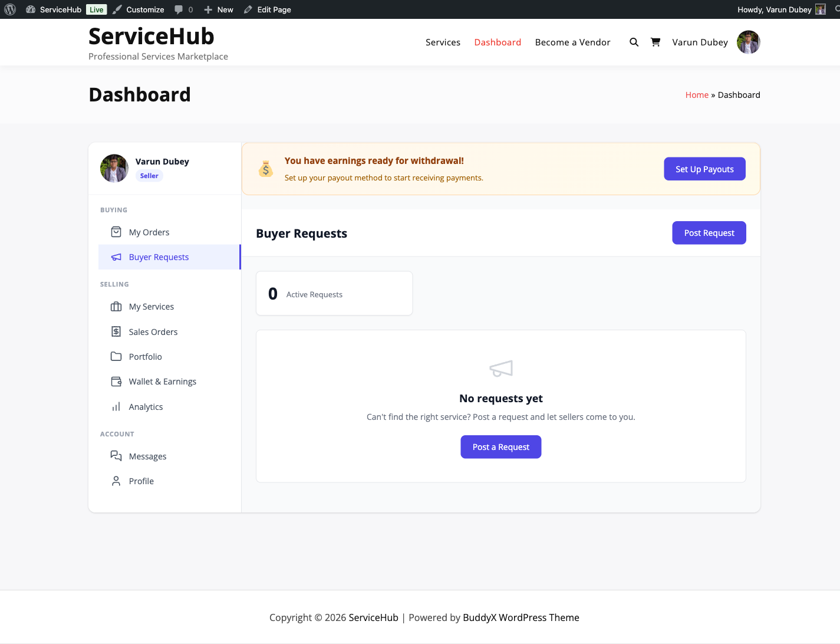
Task: Open the comments bubble in admin bar
Action: 179,9
